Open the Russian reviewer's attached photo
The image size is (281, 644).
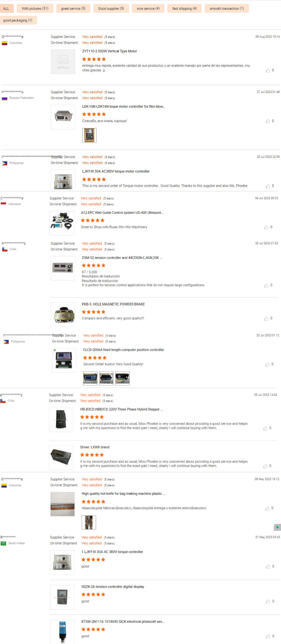pyautogui.click(x=89, y=135)
